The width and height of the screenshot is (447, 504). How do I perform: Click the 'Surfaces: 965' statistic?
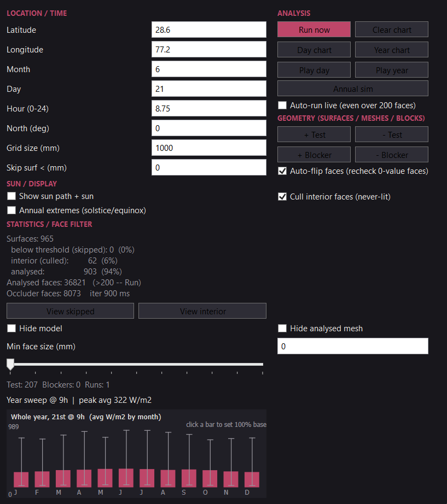[x=30, y=238]
